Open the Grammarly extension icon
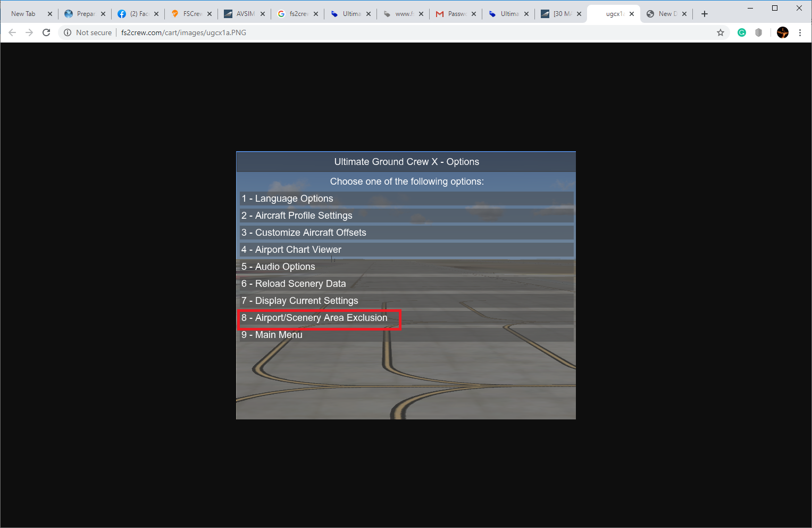Image resolution: width=812 pixels, height=528 pixels. pos(742,32)
